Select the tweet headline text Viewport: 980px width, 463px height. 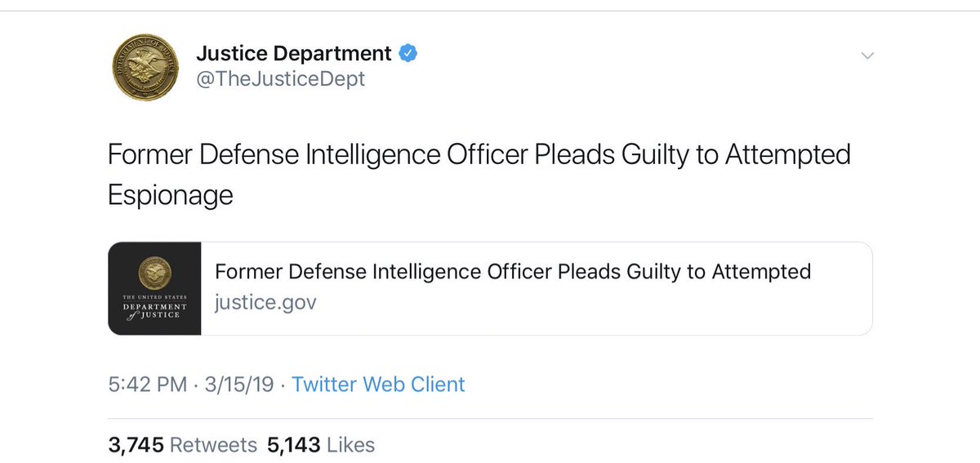click(479, 173)
